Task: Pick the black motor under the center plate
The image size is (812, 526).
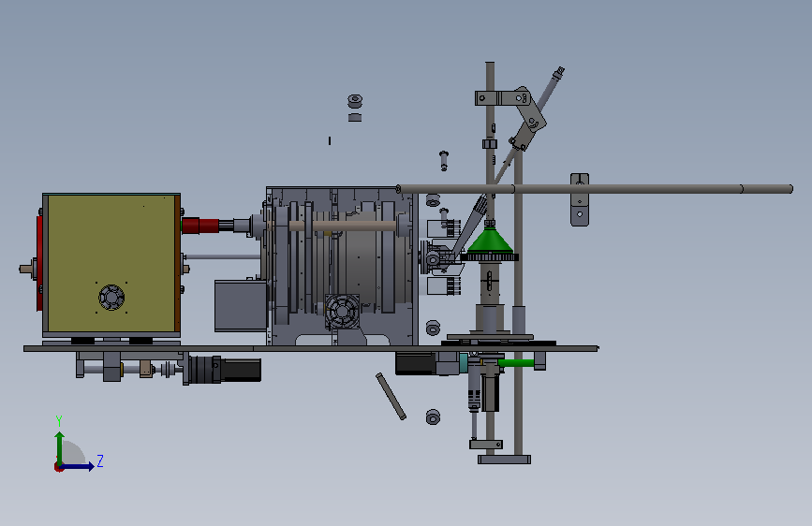Action: [415, 363]
